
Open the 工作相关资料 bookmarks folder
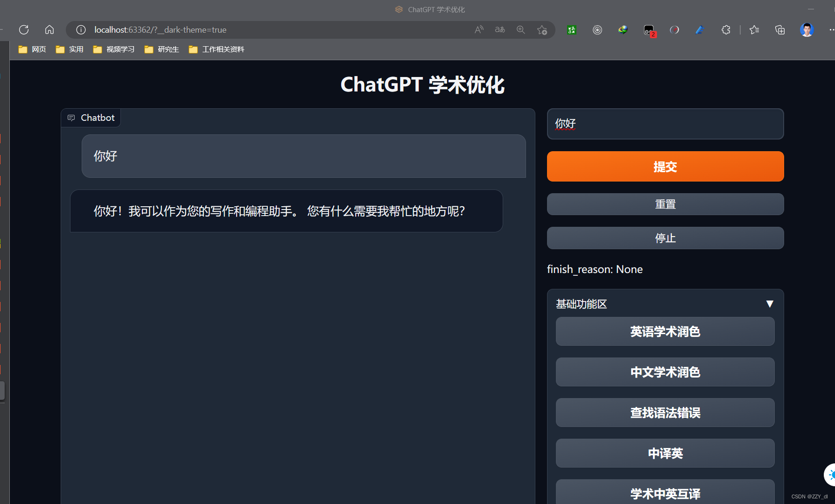(217, 49)
